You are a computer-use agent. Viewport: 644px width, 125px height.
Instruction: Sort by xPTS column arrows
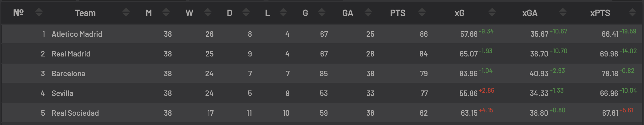pyautogui.click(x=632, y=12)
